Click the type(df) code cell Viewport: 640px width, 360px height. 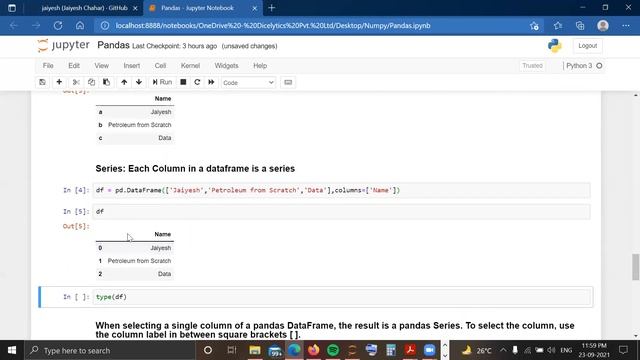341,297
